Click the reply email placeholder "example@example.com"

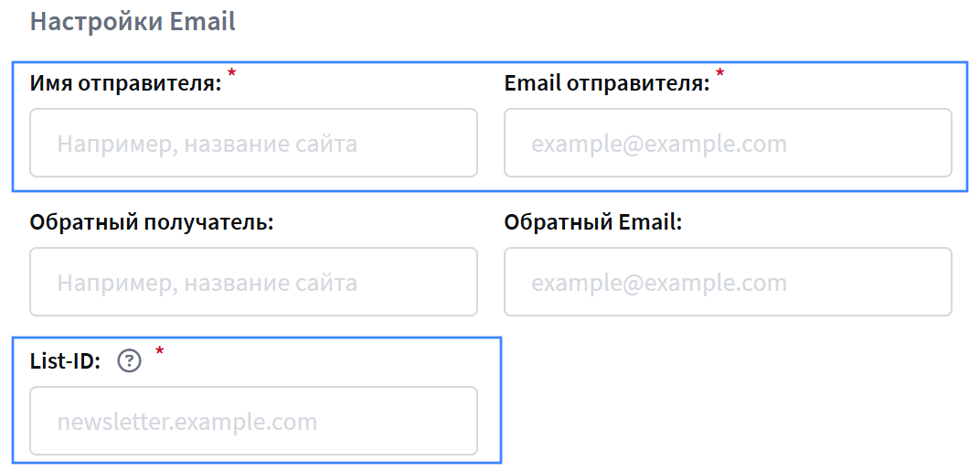659,283
